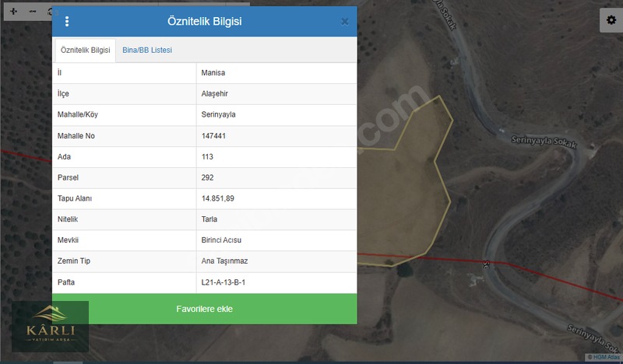Image resolution: width=623 pixels, height=364 pixels.
Task: Click the Favorilere ekle button
Action: pos(205,309)
